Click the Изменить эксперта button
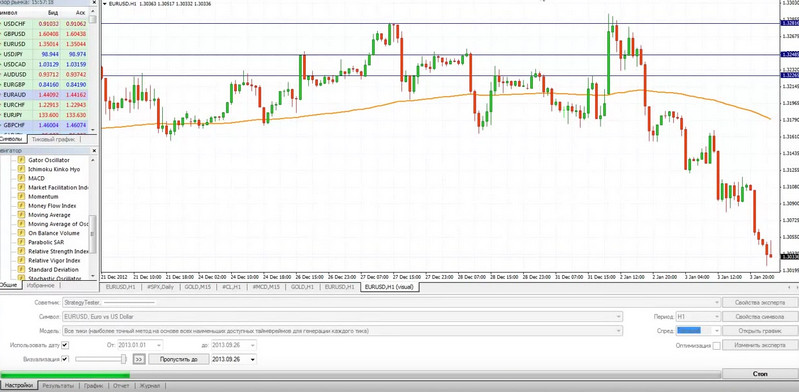Screen dimensions: 799x392 coord(759,345)
